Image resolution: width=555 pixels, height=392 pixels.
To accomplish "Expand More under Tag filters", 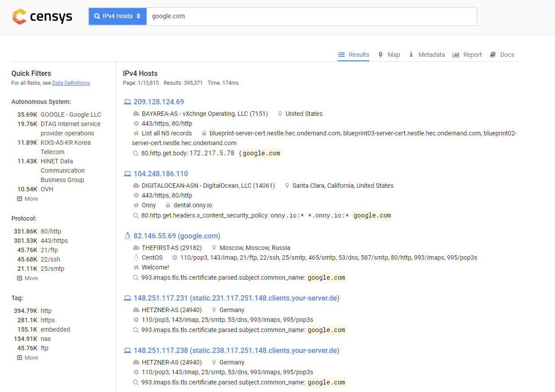I will pyautogui.click(x=28, y=358).
